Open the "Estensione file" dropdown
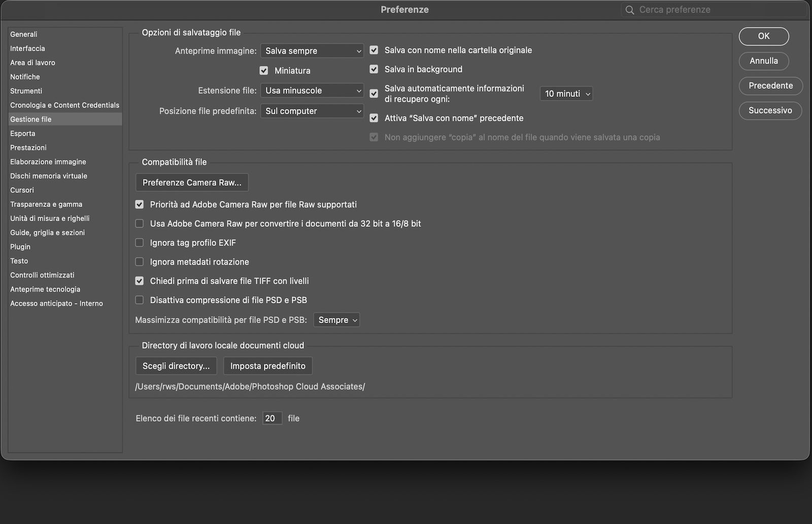Image resolution: width=812 pixels, height=524 pixels. pyautogui.click(x=312, y=90)
